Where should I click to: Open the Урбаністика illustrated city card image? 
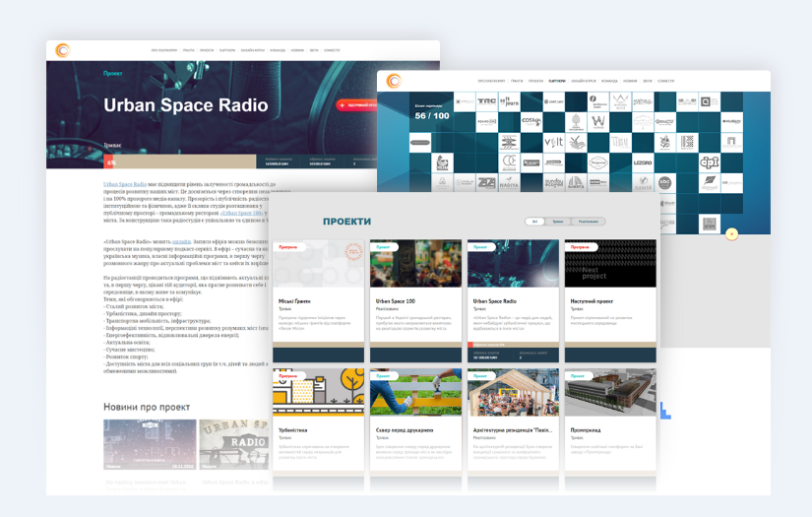tap(319, 392)
